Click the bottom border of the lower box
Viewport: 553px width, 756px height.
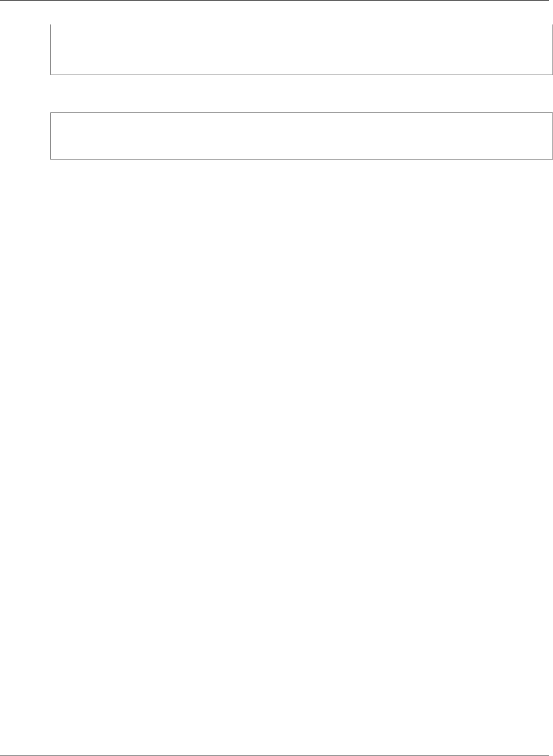point(301,159)
